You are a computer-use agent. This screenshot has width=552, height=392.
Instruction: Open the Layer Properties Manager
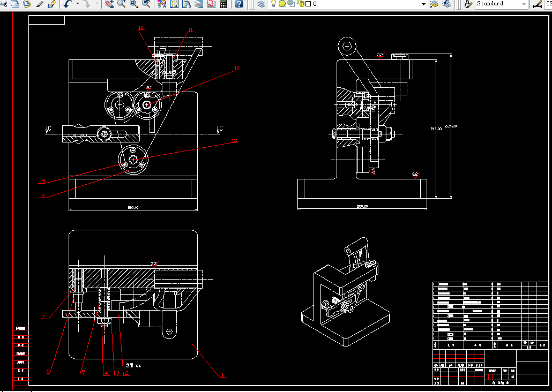coord(260,4)
